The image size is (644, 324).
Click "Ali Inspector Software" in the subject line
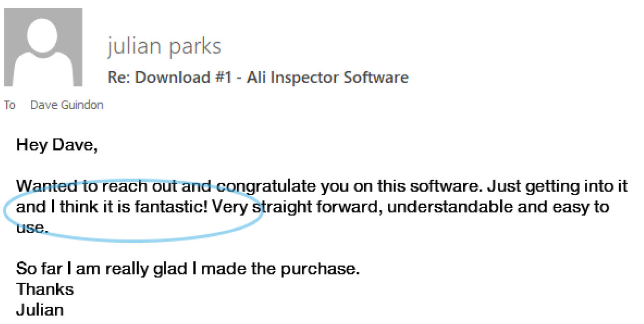tap(327, 77)
